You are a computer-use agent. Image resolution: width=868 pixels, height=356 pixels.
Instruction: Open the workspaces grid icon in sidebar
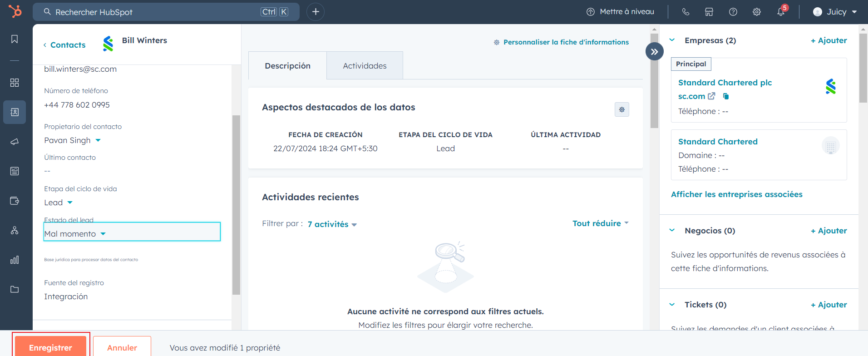point(15,83)
